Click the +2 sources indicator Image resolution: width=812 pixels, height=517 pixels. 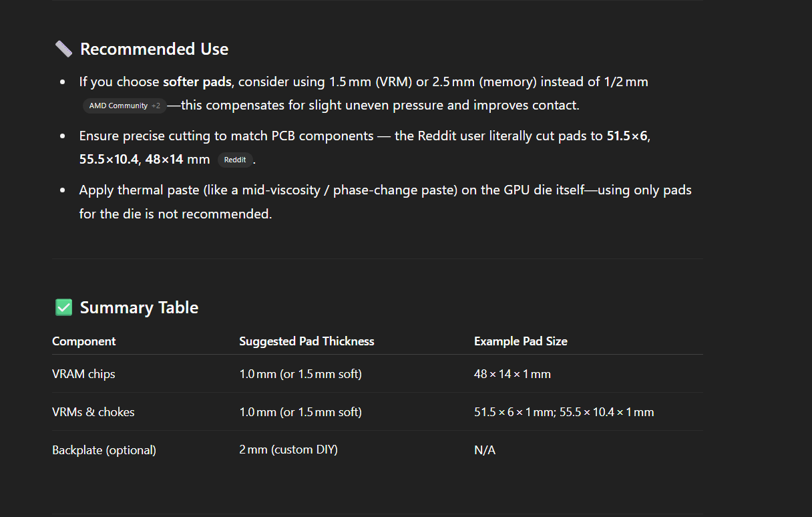[156, 106]
